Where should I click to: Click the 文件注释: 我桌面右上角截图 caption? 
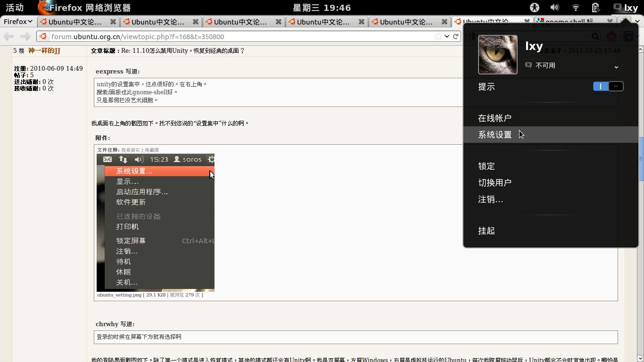(128, 150)
